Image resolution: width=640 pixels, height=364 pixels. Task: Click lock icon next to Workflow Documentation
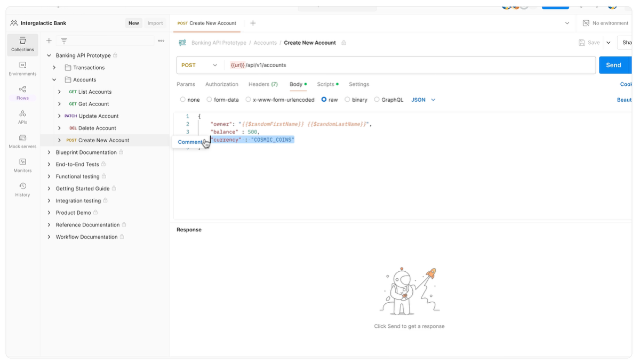(122, 237)
